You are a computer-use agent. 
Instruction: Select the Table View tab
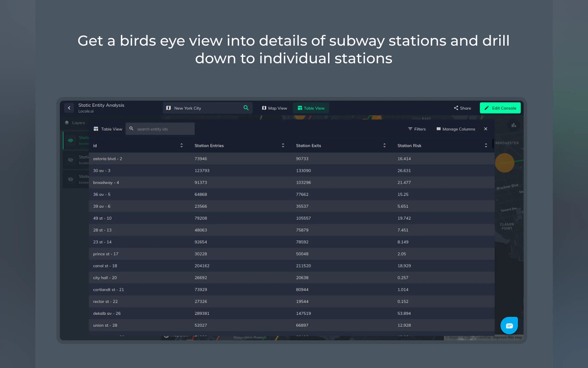(311, 108)
